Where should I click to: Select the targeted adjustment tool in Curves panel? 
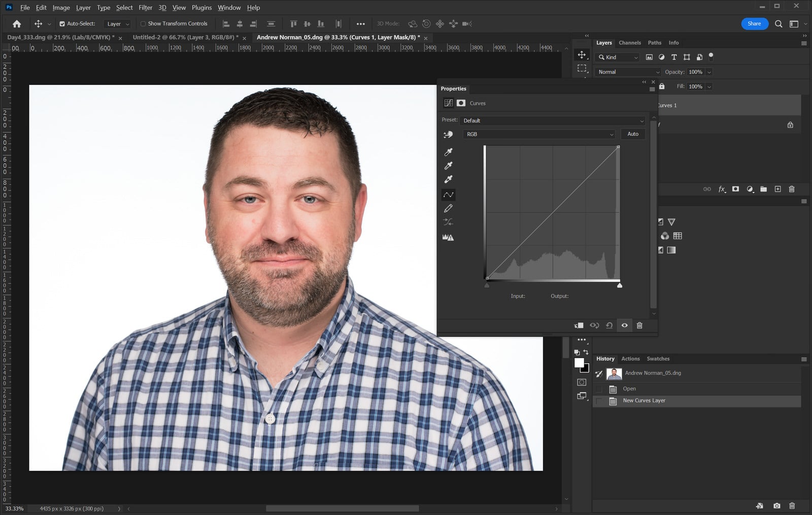[x=448, y=134]
